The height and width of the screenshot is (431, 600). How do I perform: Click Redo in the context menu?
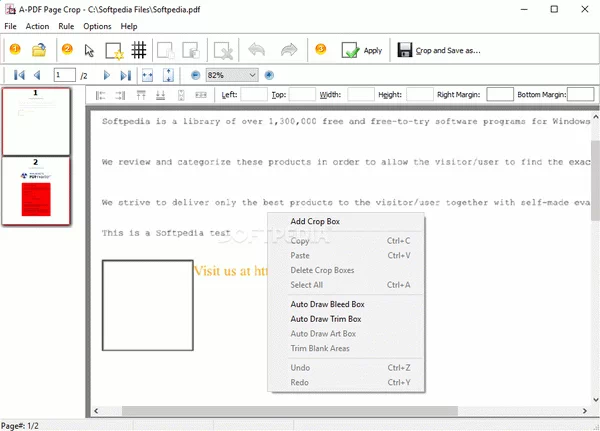pyautogui.click(x=346, y=382)
